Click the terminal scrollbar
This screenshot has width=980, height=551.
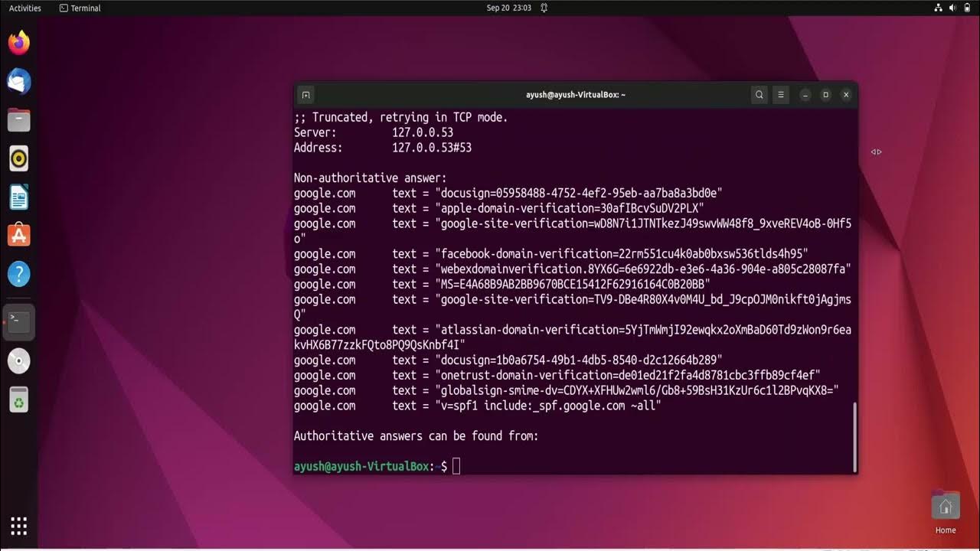(x=854, y=437)
